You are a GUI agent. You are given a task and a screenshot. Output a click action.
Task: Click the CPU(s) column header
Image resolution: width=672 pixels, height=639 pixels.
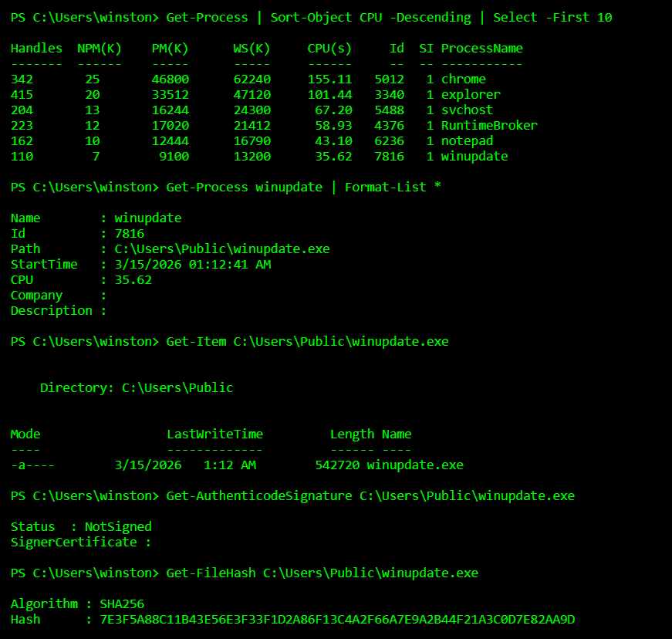[x=329, y=49]
